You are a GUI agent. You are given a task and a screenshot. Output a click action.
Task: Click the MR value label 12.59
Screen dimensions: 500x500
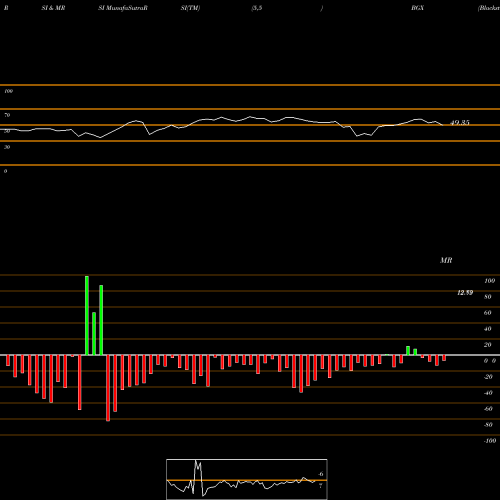(465, 293)
